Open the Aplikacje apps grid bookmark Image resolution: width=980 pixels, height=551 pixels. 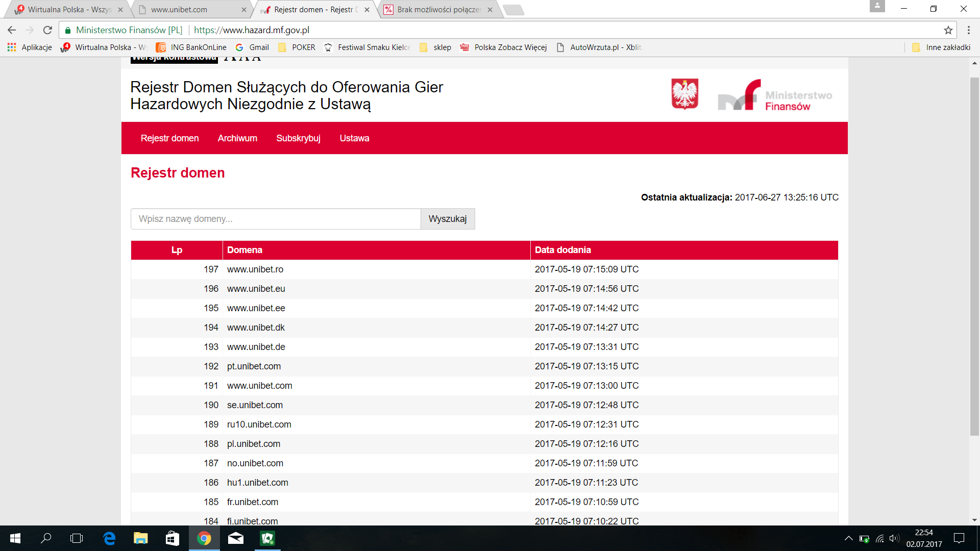tap(30, 47)
